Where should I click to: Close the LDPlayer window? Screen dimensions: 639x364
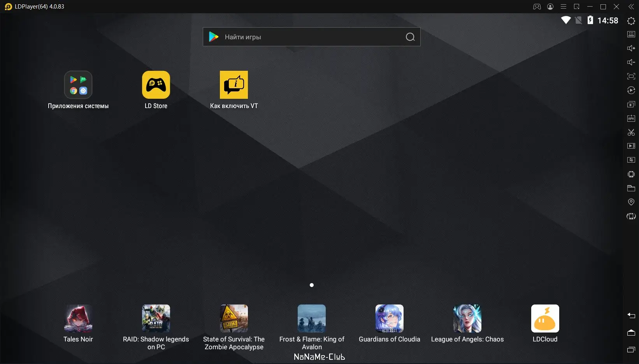tap(616, 7)
